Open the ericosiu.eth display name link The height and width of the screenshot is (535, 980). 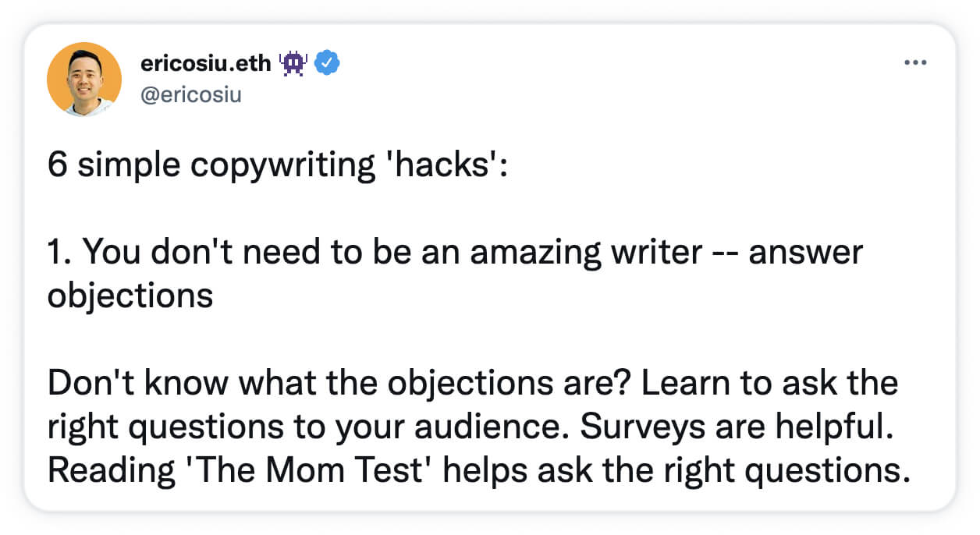tap(205, 62)
